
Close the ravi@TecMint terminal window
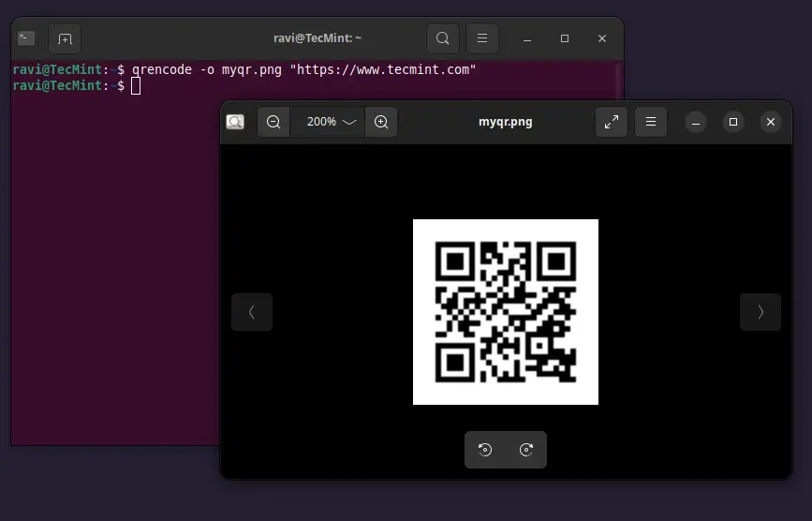coord(602,38)
